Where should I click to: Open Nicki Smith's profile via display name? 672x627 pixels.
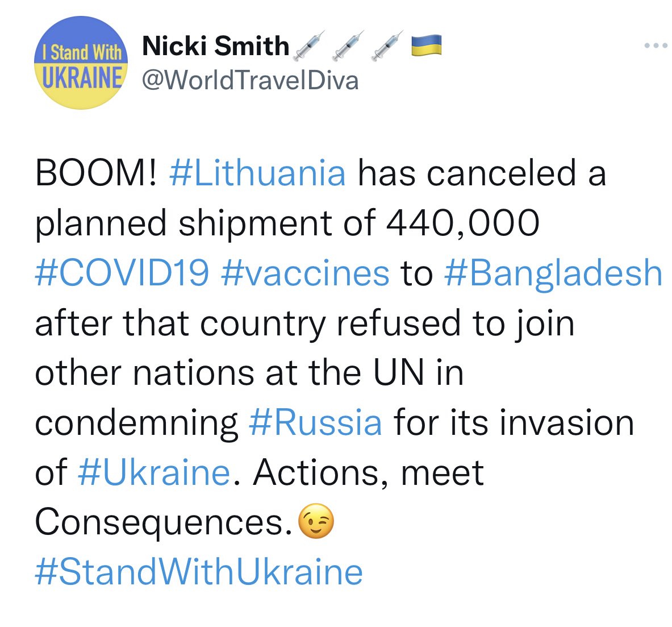(x=215, y=45)
